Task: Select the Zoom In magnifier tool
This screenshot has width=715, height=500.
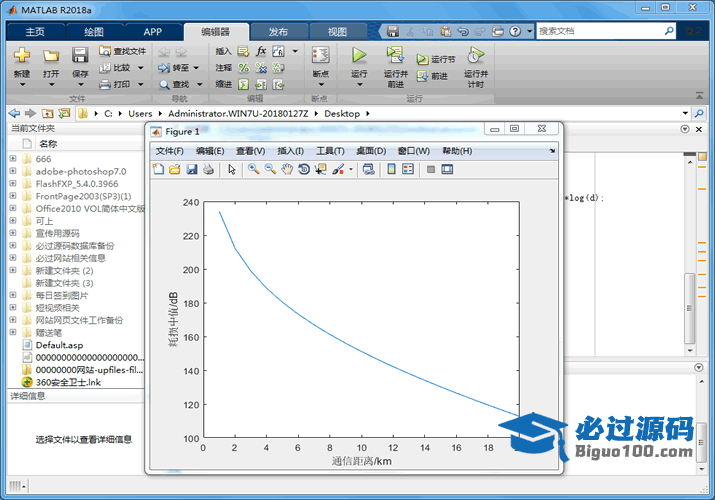Action: tap(254, 170)
